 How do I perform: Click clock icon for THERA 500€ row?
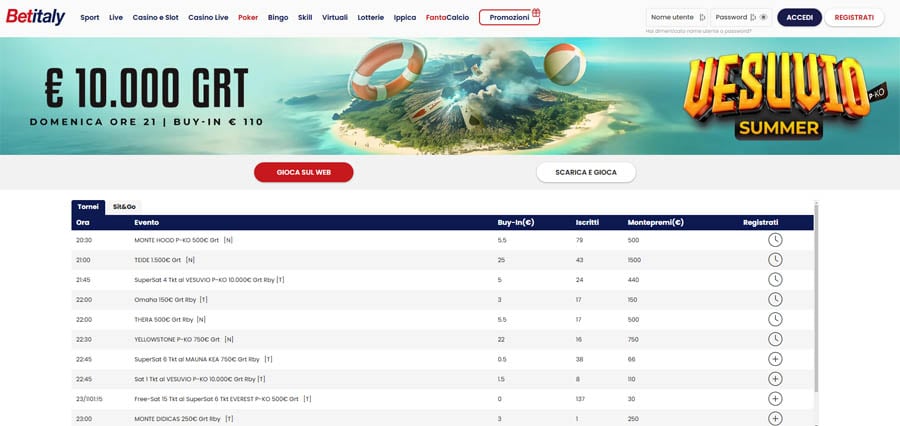[775, 319]
